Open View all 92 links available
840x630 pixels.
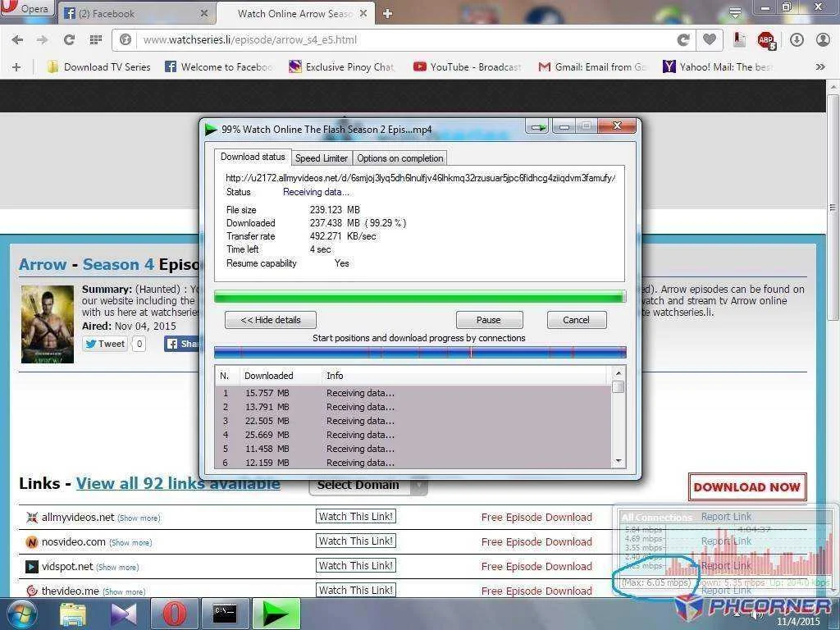tap(178, 483)
